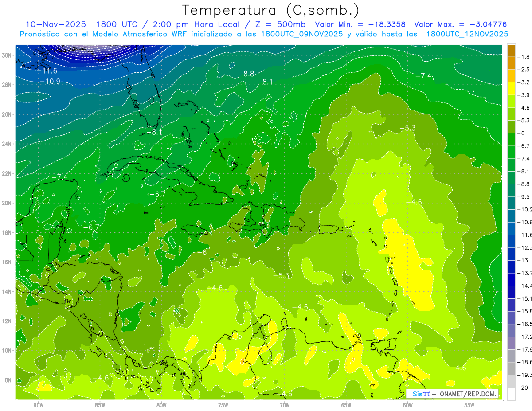Click the "Temperatura (C,somb.)" chart title
The image size is (532, 411).
click(x=271, y=10)
